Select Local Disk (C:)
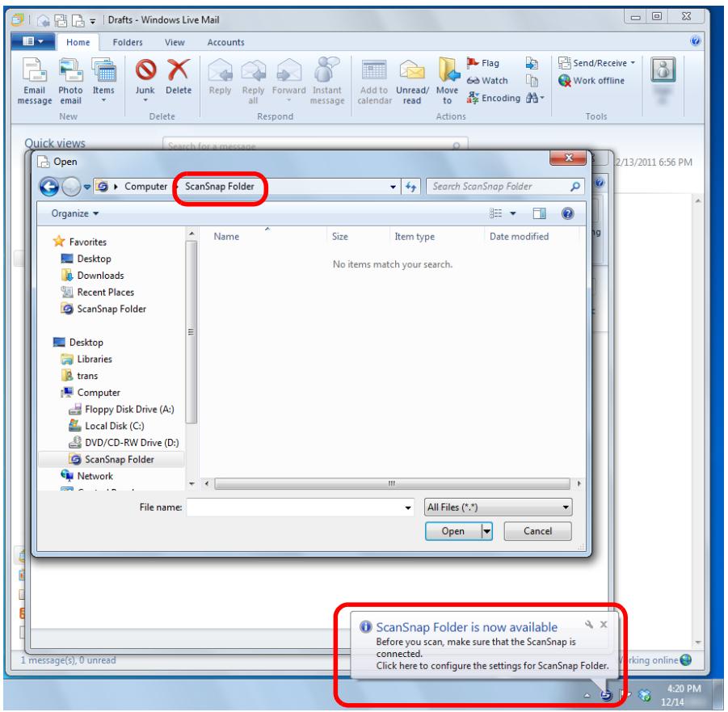 pyautogui.click(x=107, y=426)
